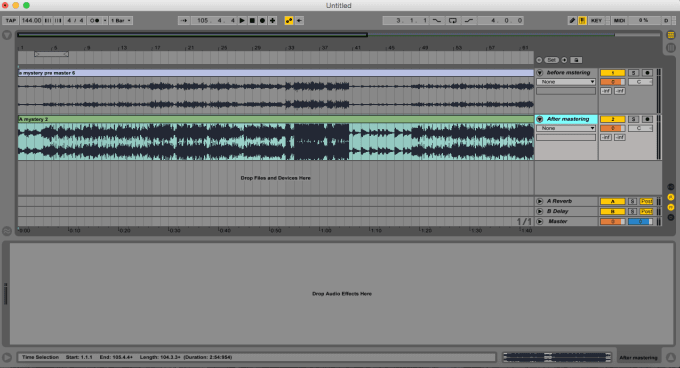Toggle Post button on B Delay

pyautogui.click(x=646, y=212)
